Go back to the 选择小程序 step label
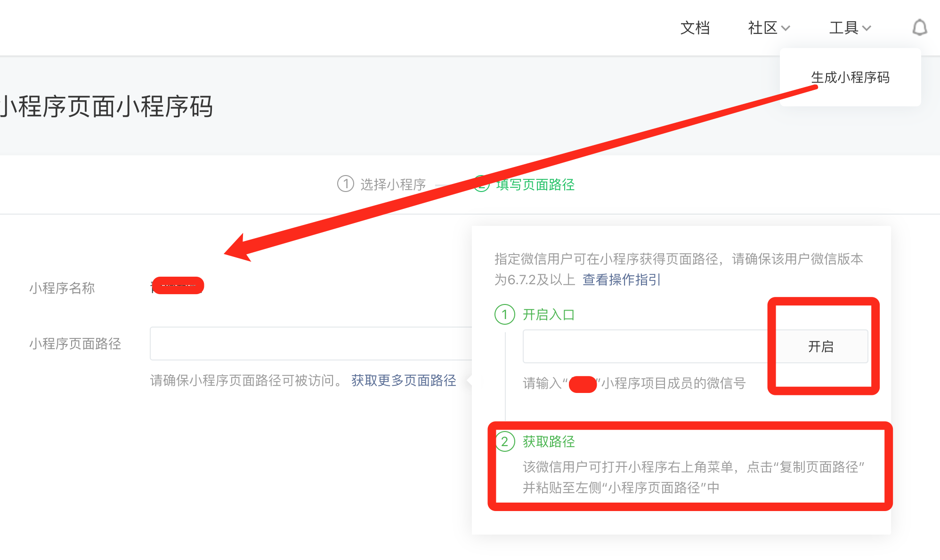 (393, 184)
